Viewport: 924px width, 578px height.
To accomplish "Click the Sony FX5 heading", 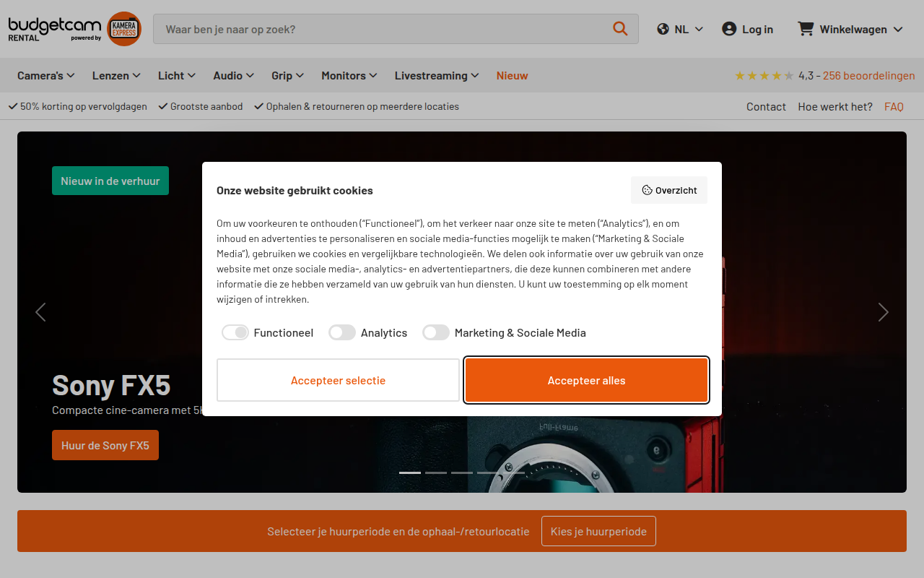I will click(x=111, y=385).
